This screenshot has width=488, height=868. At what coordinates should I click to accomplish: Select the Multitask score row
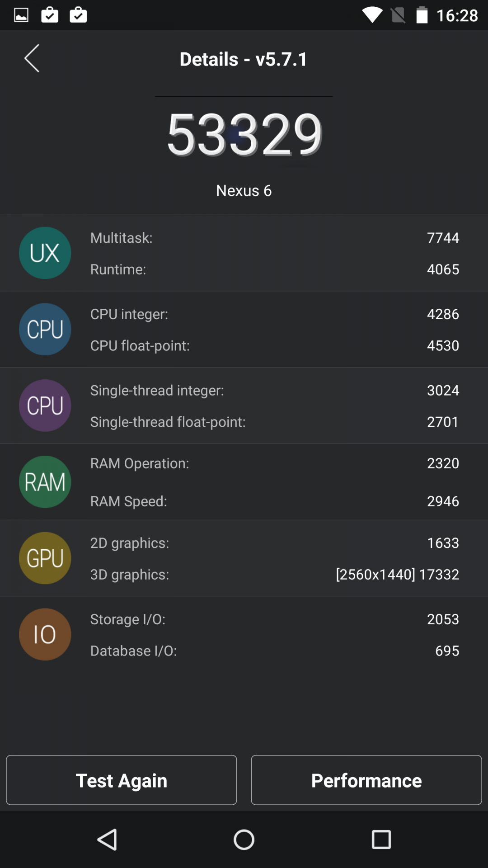pyautogui.click(x=274, y=238)
